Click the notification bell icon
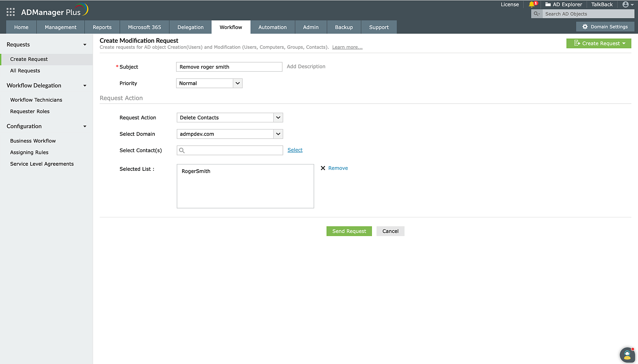This screenshot has width=638, height=364. 531,4
